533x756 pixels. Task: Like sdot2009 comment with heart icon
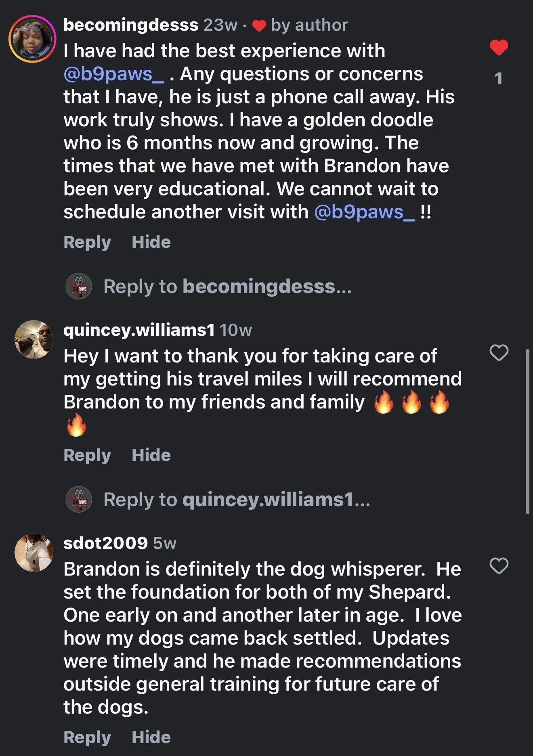(x=499, y=566)
